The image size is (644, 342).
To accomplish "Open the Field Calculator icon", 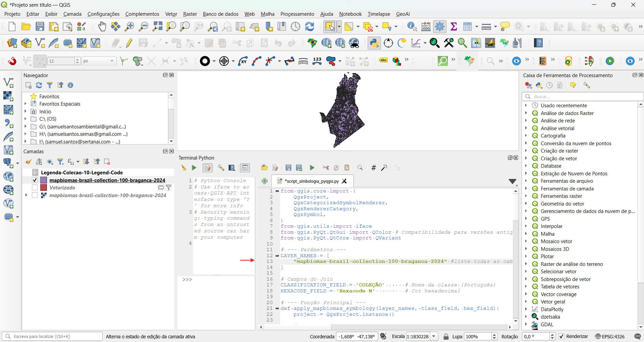I will (x=426, y=26).
